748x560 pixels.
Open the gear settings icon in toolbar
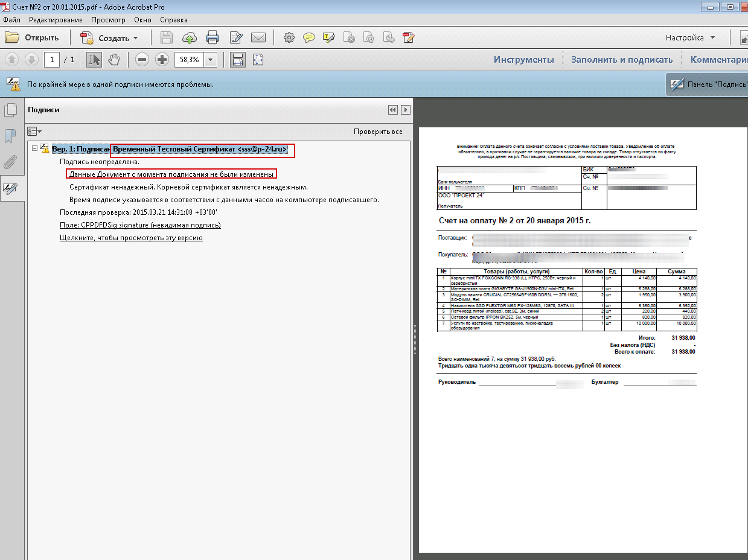pyautogui.click(x=289, y=37)
